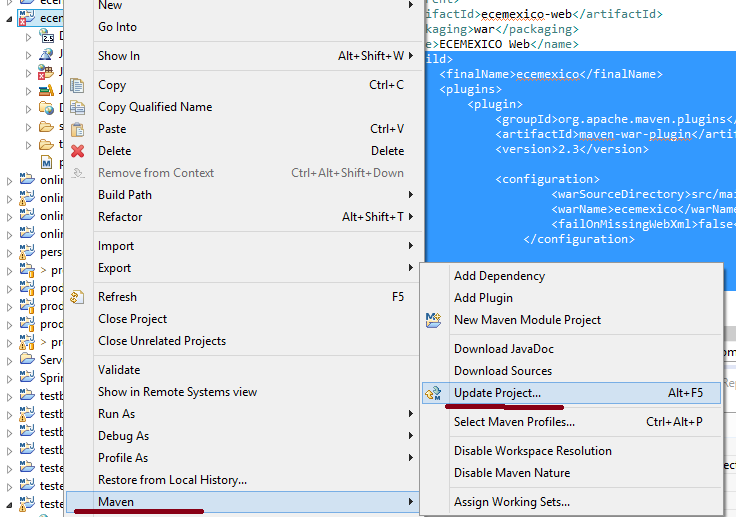Click the warName ecemexico line

pos(644,209)
